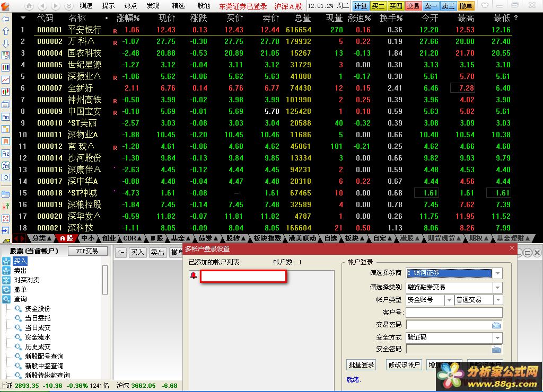Click the sidebar down arrow icon
Screen dimensions: 543x392
[5, 43]
